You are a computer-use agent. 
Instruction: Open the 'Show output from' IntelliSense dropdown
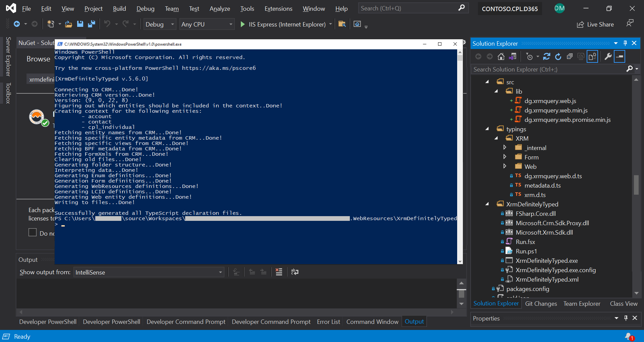[x=149, y=272]
